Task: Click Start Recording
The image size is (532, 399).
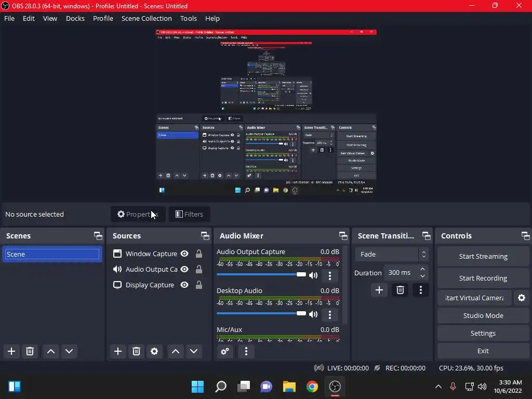Action: pyautogui.click(x=483, y=278)
